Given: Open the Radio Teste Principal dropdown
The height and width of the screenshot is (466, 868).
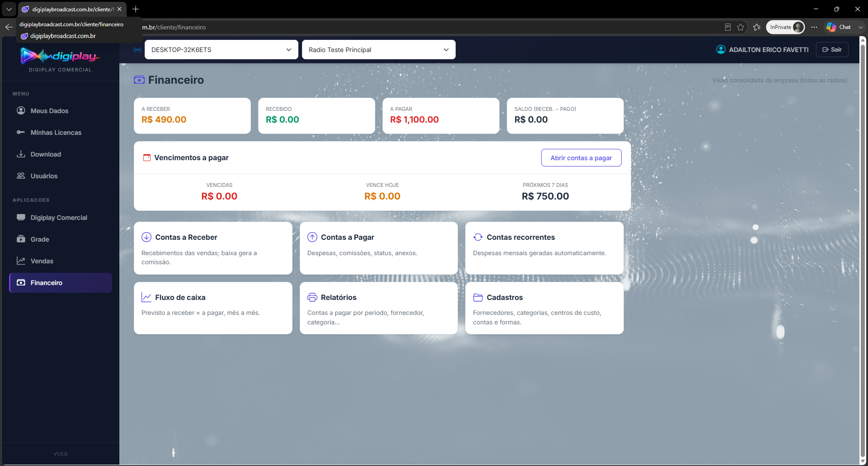Looking at the screenshot, I should click(379, 50).
